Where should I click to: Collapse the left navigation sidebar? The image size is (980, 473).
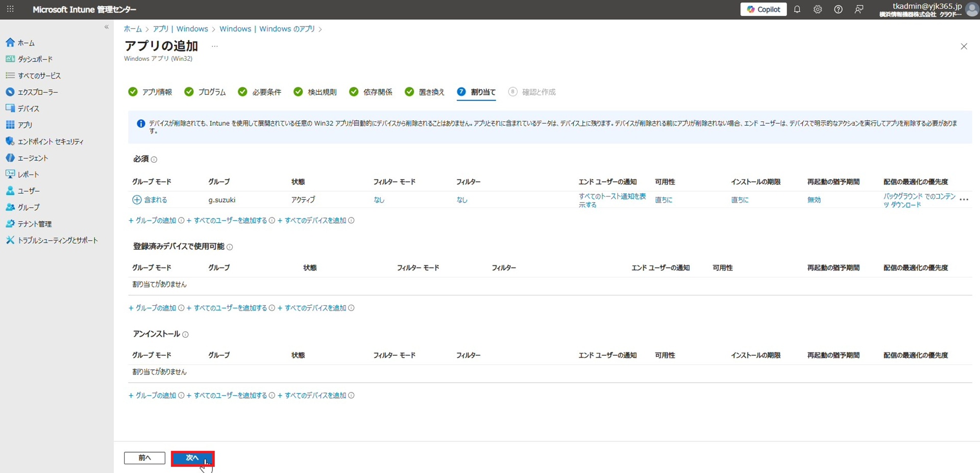106,27
